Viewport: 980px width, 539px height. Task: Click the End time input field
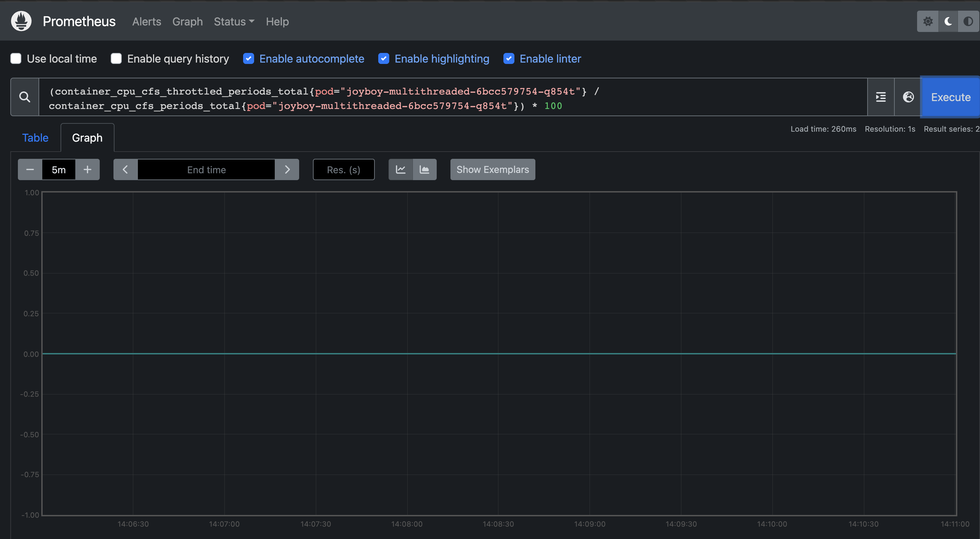tap(206, 169)
